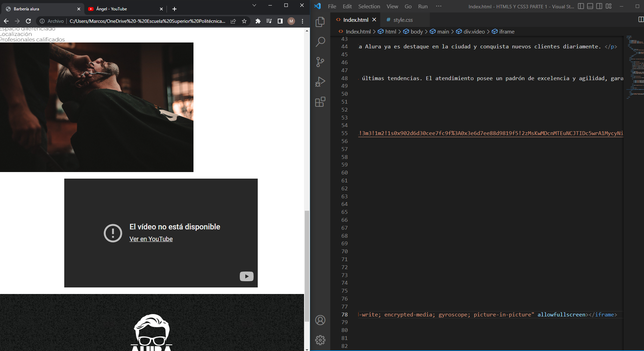Click the browser page vertical scrollbar

coord(307,266)
